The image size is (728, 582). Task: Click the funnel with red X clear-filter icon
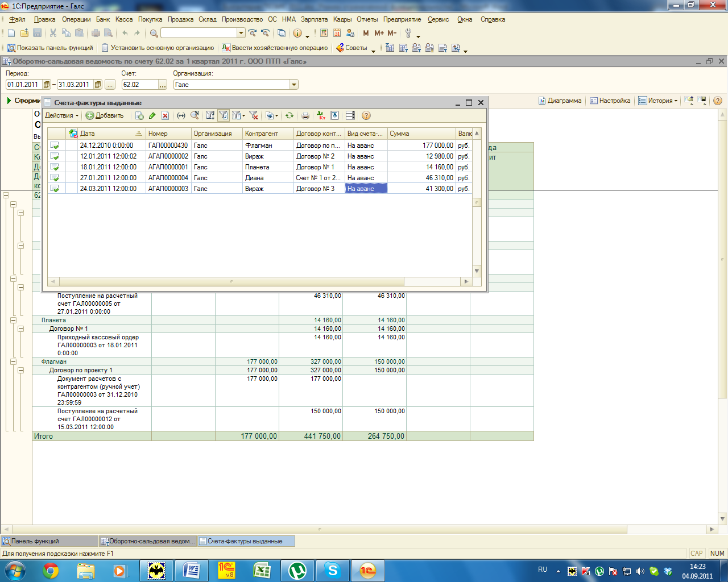coord(254,115)
